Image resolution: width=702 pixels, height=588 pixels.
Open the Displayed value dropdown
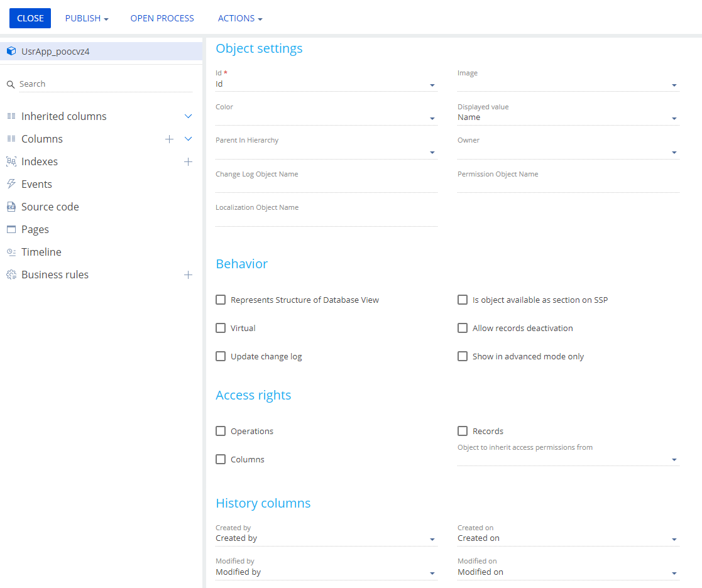tap(674, 119)
